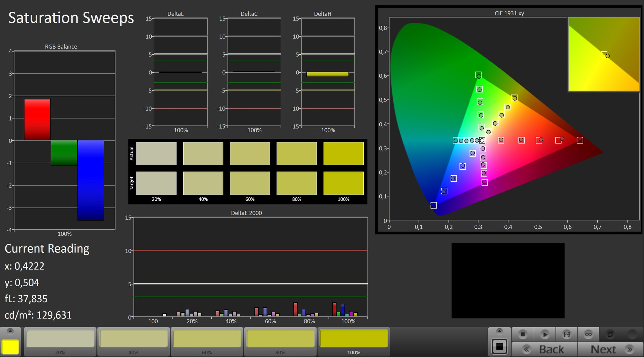
Task: Click the white point marker in the CIE diagram
Action: (x=482, y=140)
